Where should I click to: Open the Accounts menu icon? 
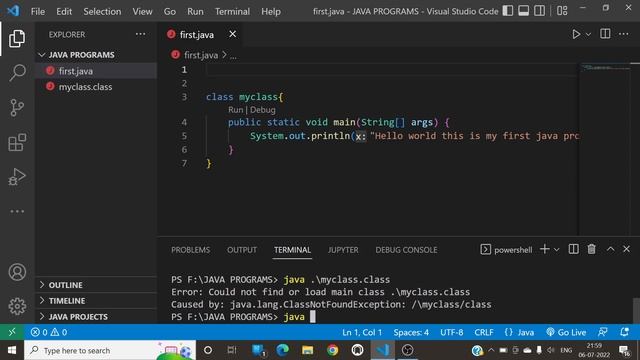coord(17,272)
